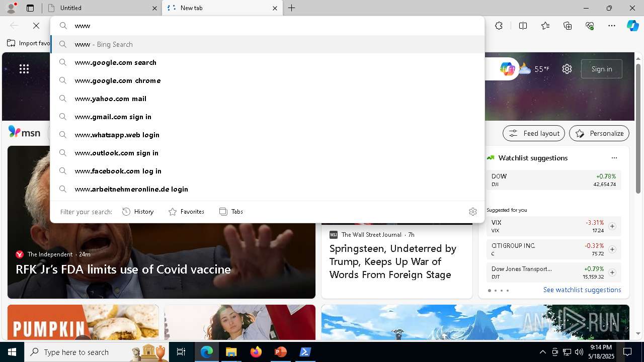Close the New tab

pyautogui.click(x=275, y=8)
